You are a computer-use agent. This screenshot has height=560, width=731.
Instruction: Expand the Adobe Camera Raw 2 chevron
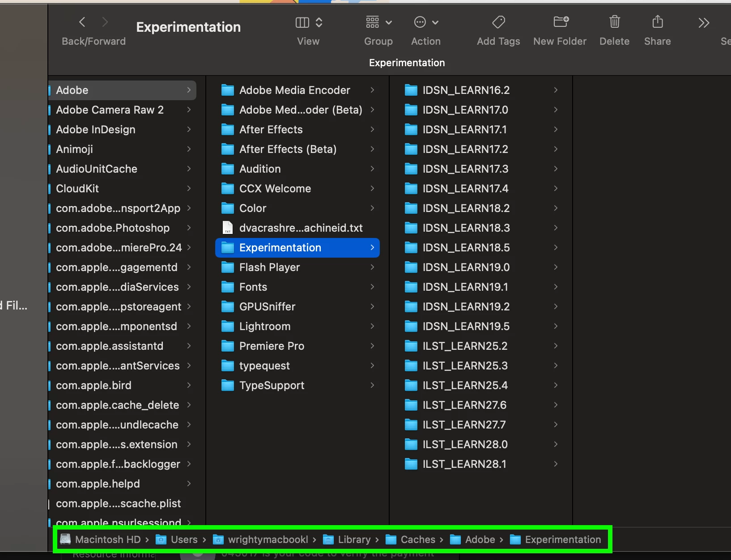189,110
